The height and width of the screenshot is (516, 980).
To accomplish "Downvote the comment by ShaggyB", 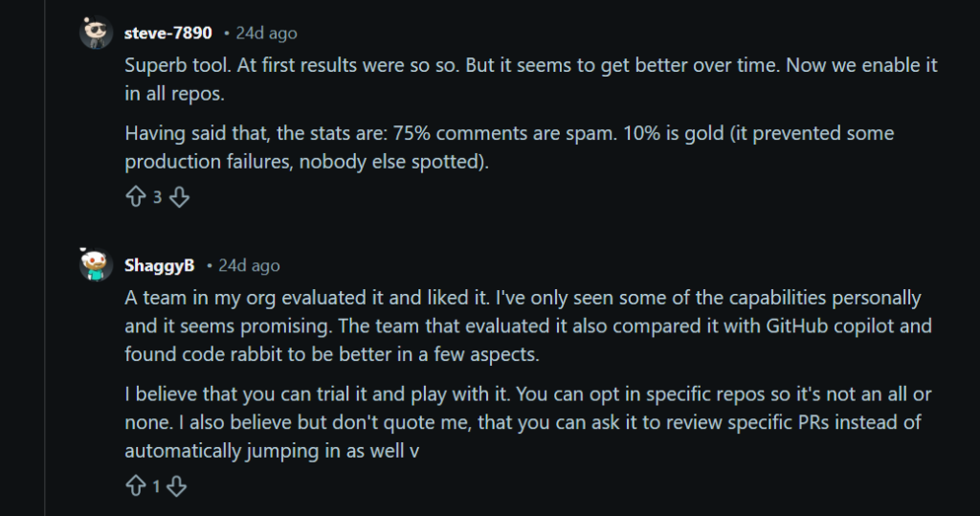I will coord(177,486).
